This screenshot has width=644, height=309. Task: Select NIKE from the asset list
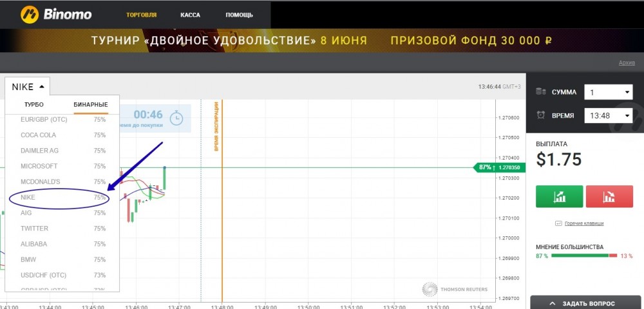[63, 198]
